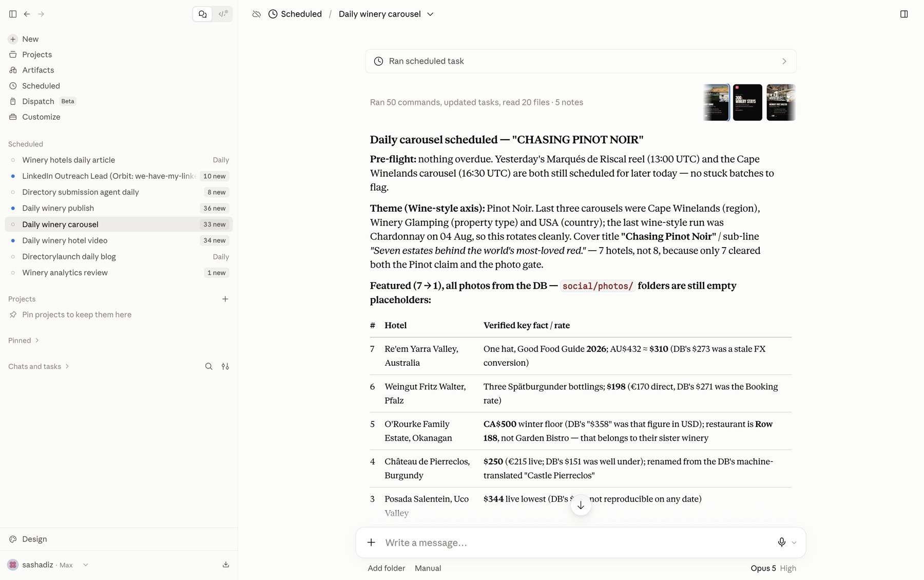Screen dimensions: 924x580
Task: Open Scheduled in the sidebar
Action: (x=41, y=86)
